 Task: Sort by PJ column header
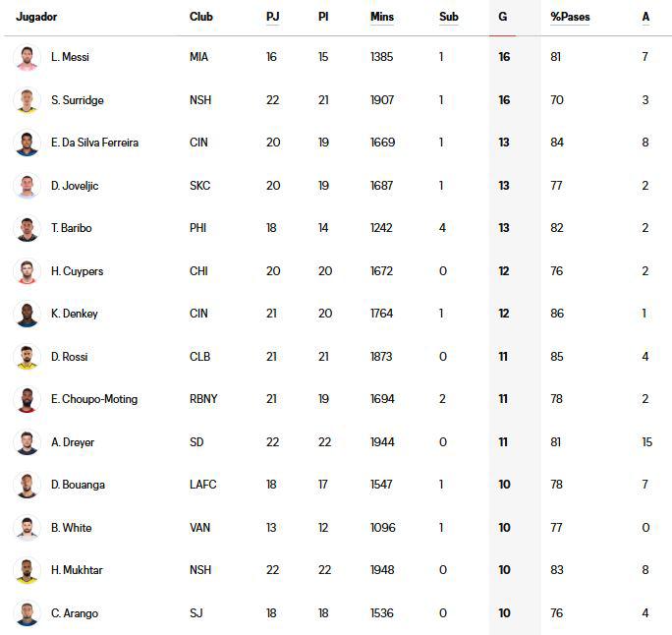tap(272, 17)
